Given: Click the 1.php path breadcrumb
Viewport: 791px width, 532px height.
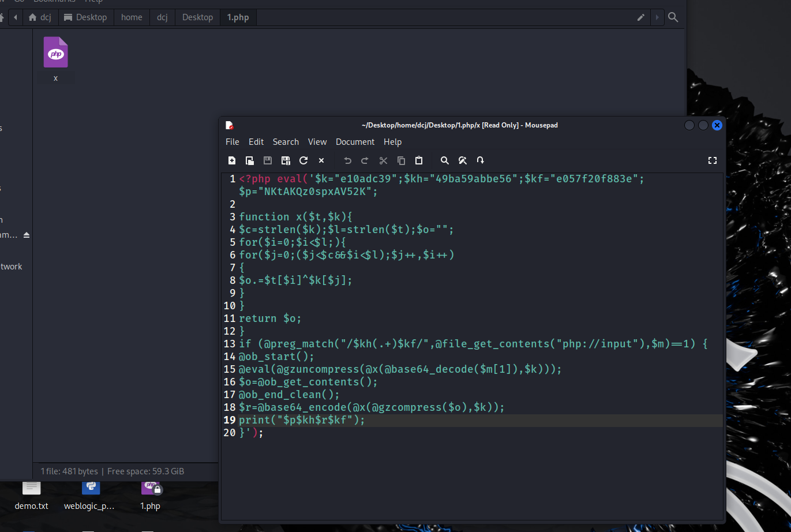Looking at the screenshot, I should pos(238,17).
